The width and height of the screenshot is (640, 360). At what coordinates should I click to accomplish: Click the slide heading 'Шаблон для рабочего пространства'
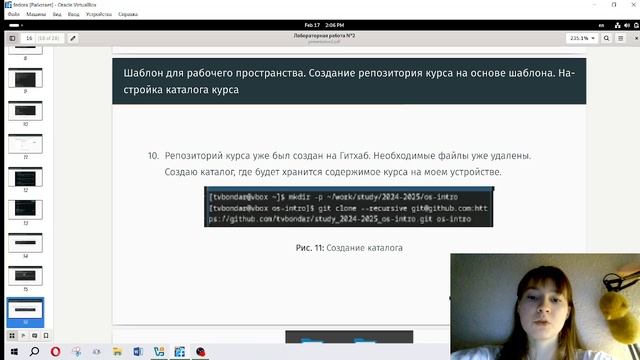click(214, 73)
